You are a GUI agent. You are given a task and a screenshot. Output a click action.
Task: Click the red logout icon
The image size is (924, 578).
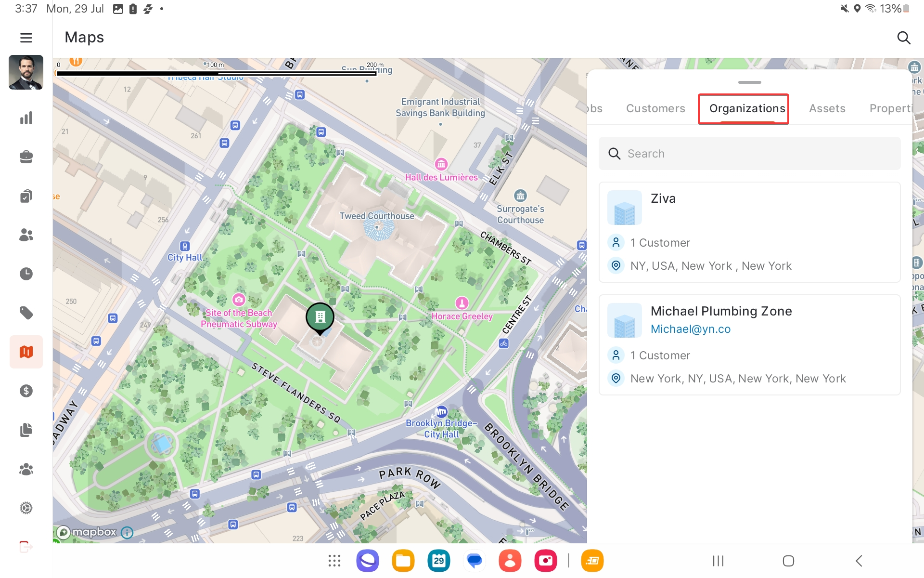26,547
